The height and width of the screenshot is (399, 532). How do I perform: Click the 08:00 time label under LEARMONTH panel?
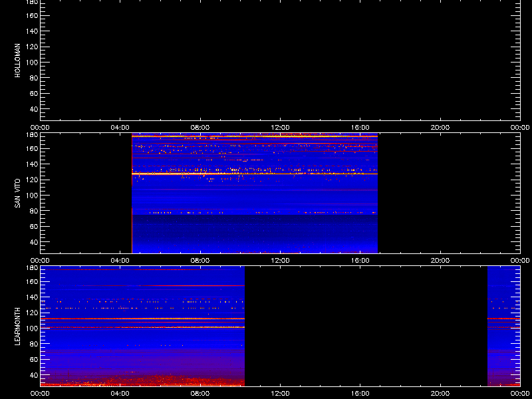pyautogui.click(x=200, y=394)
